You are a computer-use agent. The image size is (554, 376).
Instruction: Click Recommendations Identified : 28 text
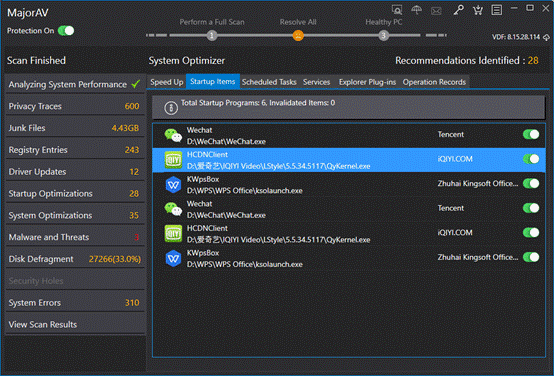pos(467,60)
